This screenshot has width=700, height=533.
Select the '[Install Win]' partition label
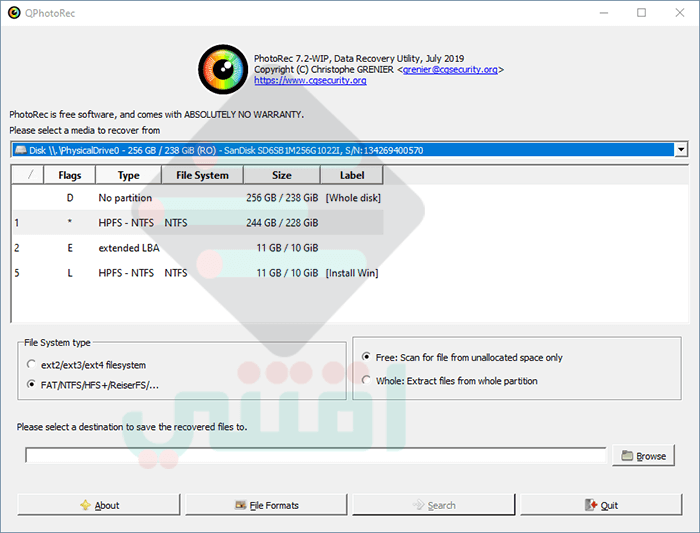[352, 273]
